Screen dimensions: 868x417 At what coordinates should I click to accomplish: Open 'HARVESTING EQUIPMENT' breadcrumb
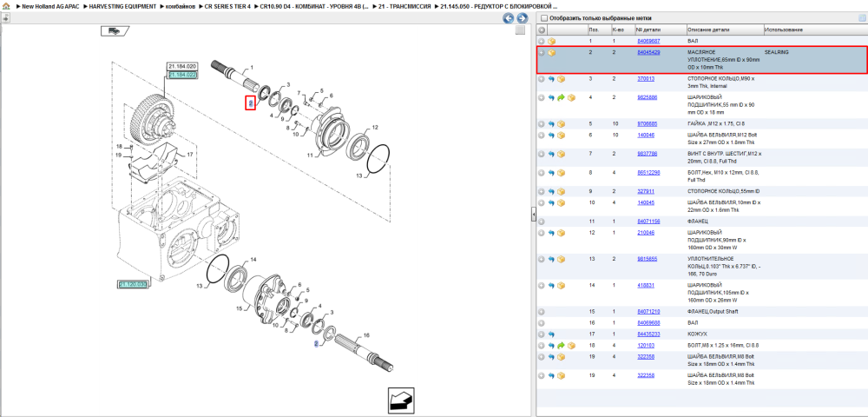click(122, 6)
